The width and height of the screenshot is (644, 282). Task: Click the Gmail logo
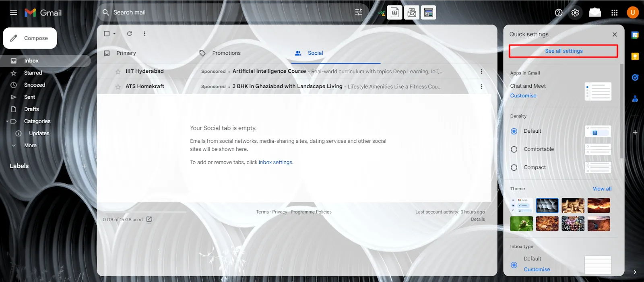click(43, 12)
